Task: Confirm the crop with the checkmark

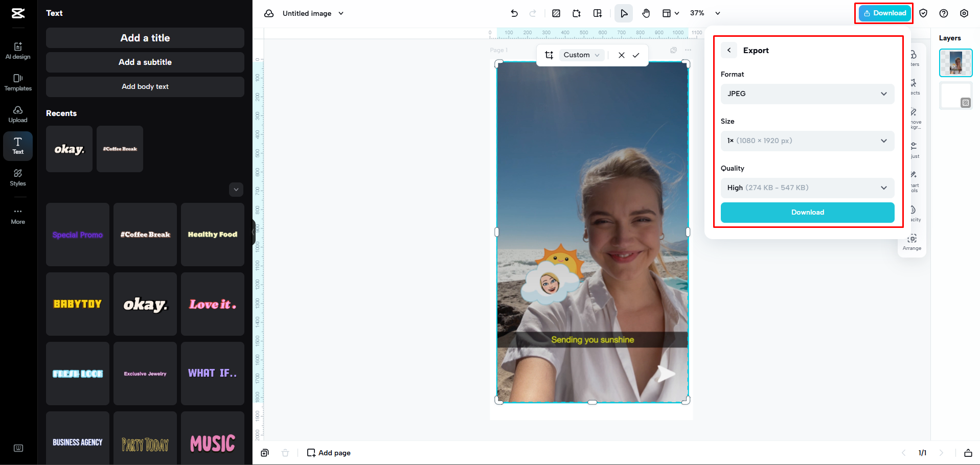Action: coord(636,55)
